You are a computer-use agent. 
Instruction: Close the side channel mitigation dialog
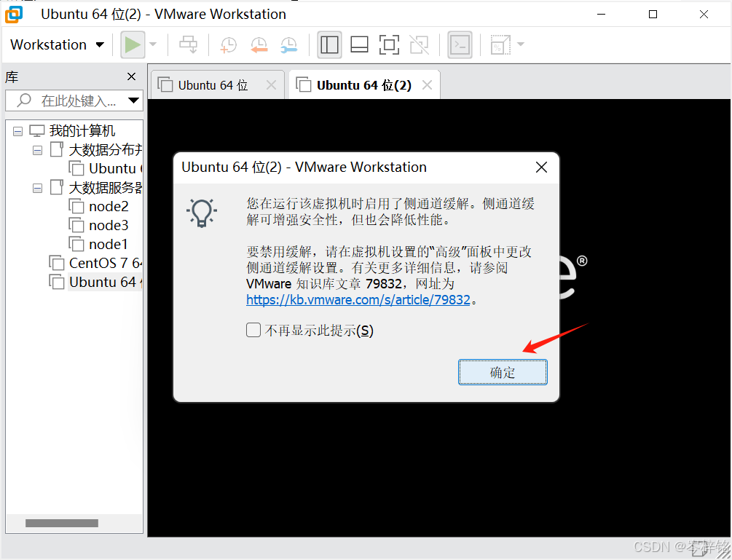pos(541,167)
